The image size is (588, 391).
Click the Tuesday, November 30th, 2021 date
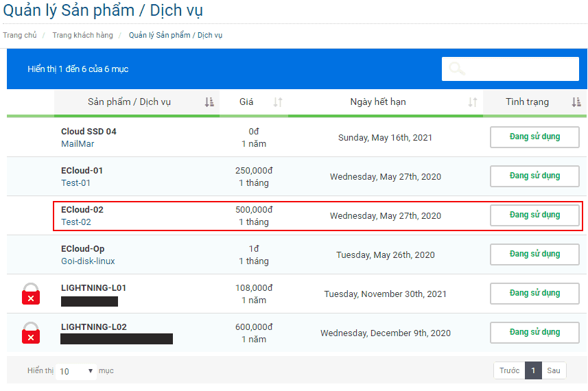pyautogui.click(x=386, y=294)
